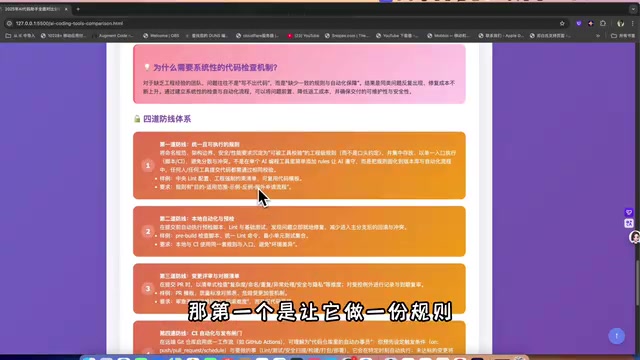Open a new browser tab
Viewport: 640px width, 360px height.
78,9
